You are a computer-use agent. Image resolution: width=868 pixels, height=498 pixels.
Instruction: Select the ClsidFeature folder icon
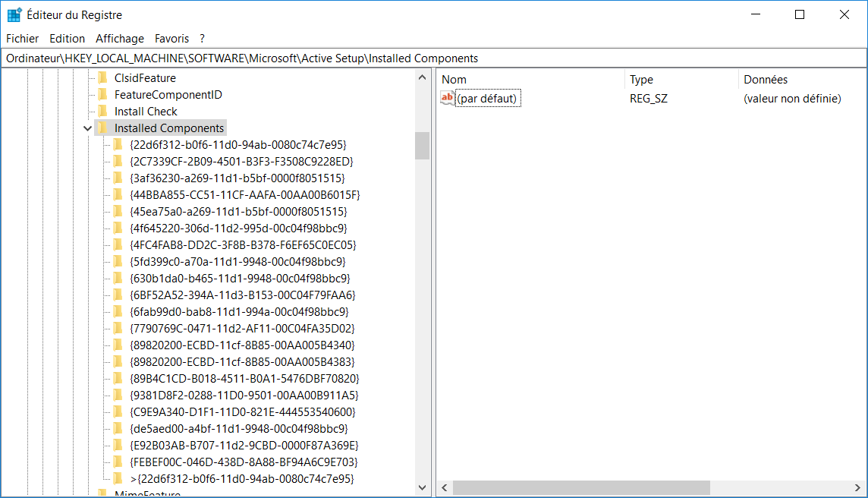[102, 78]
